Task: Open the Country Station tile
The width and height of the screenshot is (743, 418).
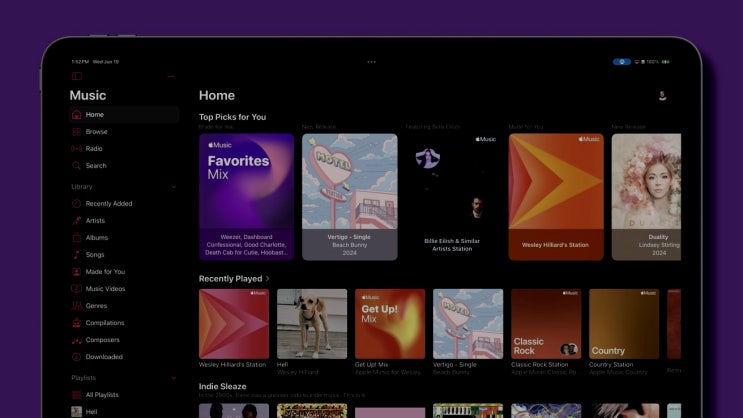Action: (624, 324)
